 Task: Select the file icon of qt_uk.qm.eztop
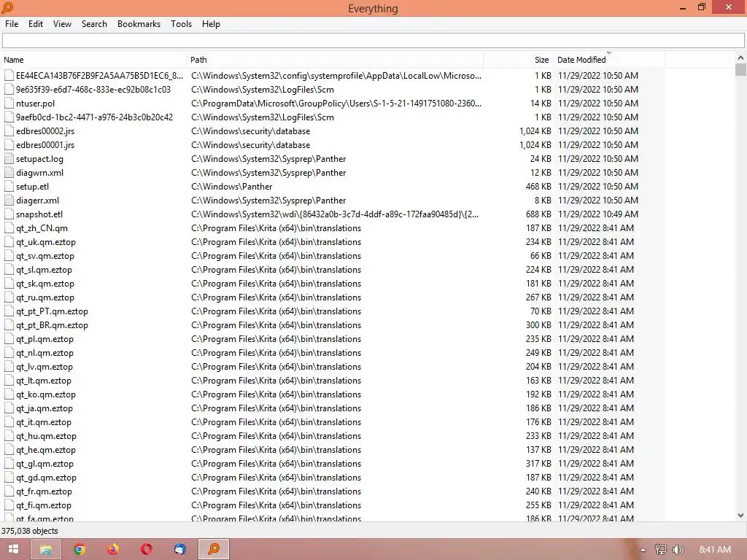9,242
